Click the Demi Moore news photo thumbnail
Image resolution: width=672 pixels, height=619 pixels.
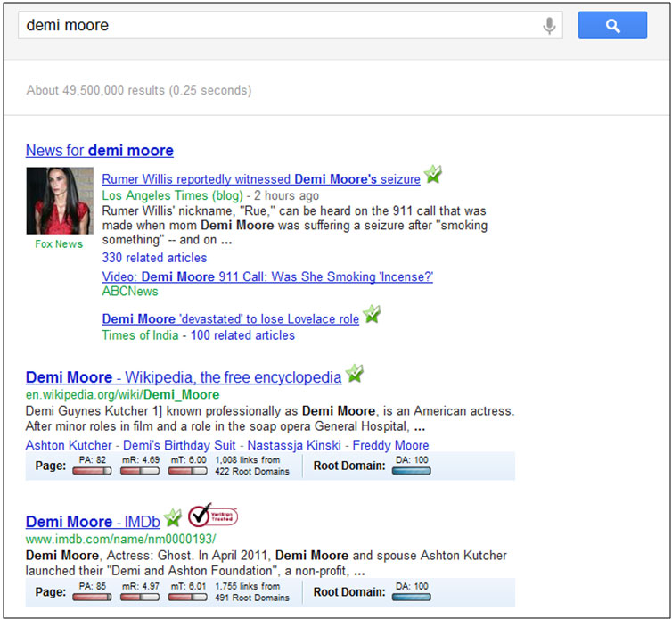coord(60,201)
